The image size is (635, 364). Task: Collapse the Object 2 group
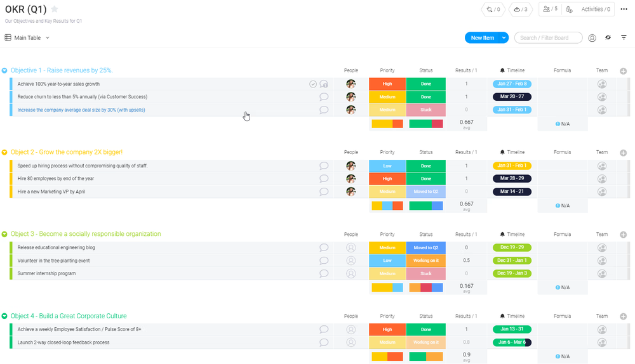click(4, 152)
